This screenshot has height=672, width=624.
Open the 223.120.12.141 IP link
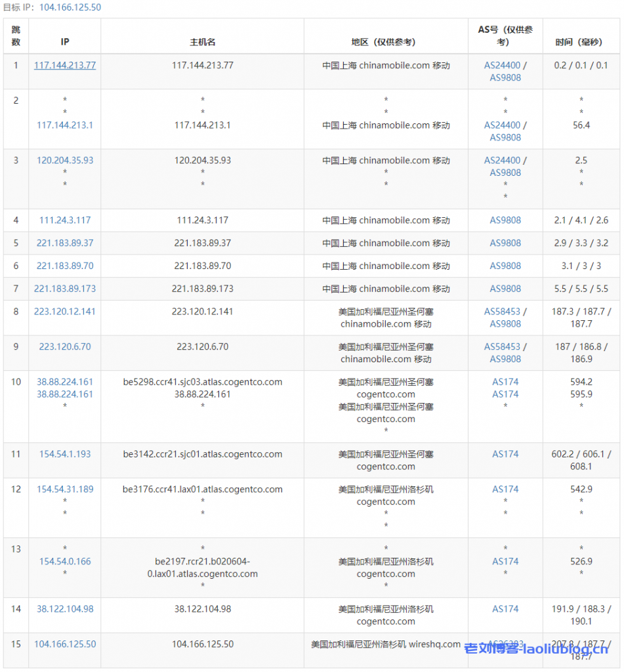tap(64, 312)
